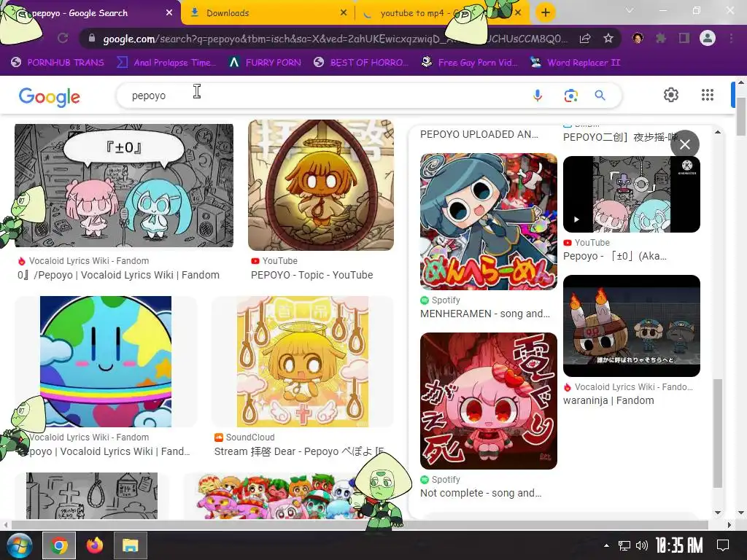Click 'waraninja | Fandom' title
747x560 pixels.
pyautogui.click(x=608, y=400)
